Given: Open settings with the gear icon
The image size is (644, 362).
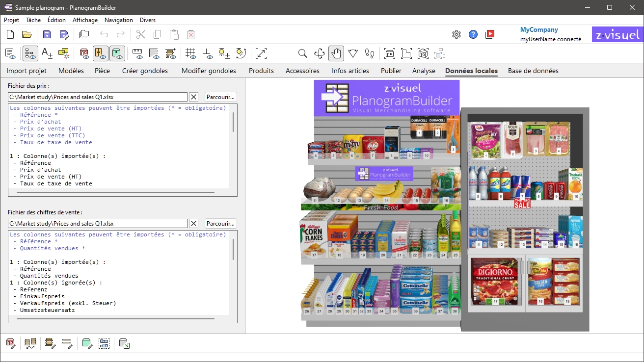Looking at the screenshot, I should [x=456, y=34].
